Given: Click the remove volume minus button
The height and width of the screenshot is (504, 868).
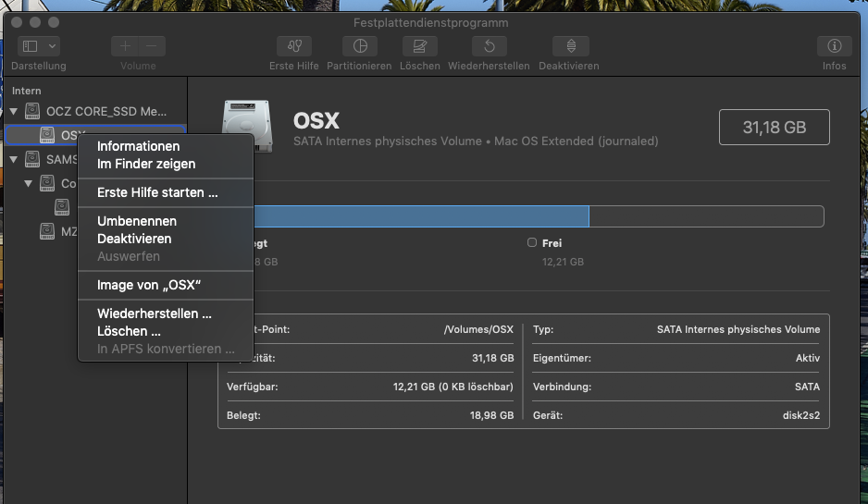Looking at the screenshot, I should [x=152, y=46].
